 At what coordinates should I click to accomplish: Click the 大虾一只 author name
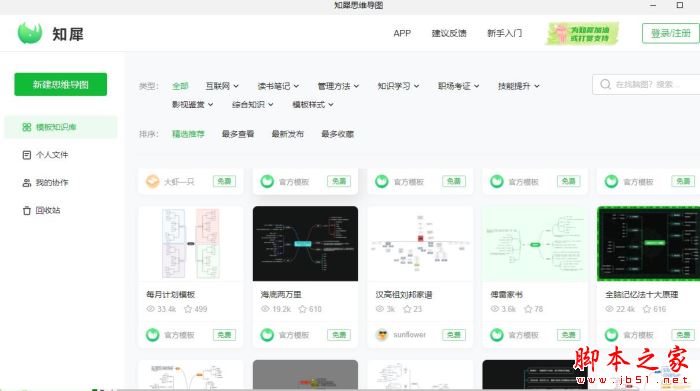[179, 182]
